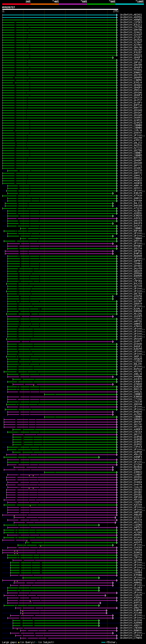Click the orange ~40% identity legend segment
This screenshot has height=644, width=146.
coord(45,4)
